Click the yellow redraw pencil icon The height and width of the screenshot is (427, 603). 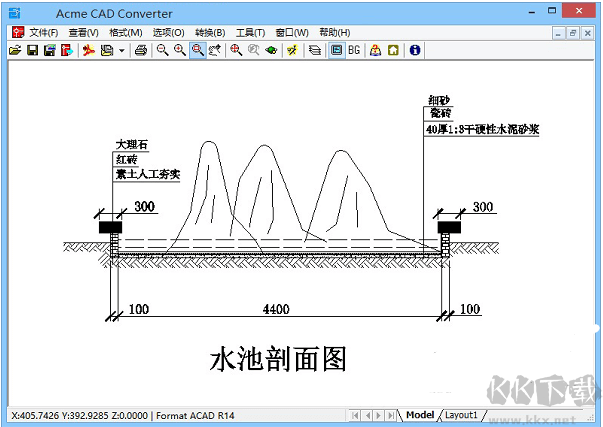point(293,50)
